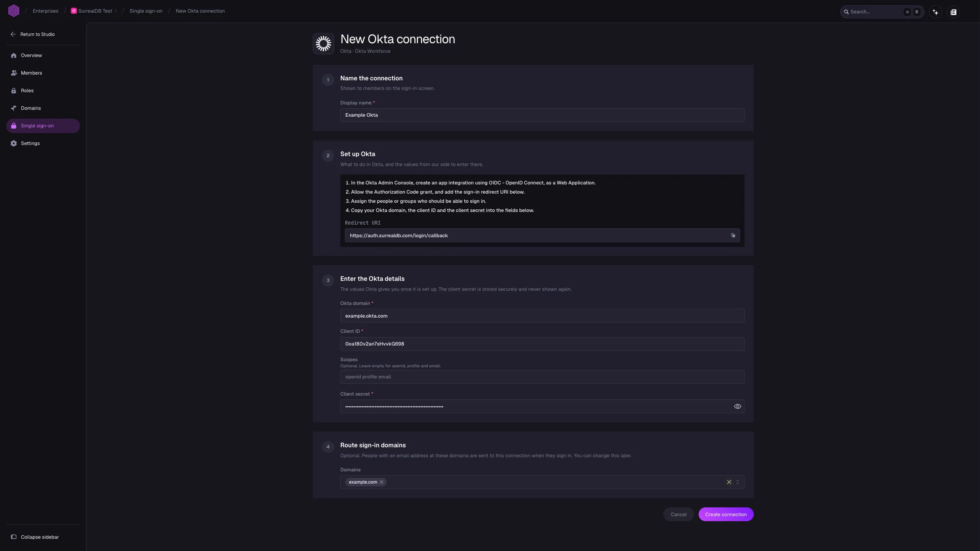Remove the example.com domain chip

click(381, 482)
